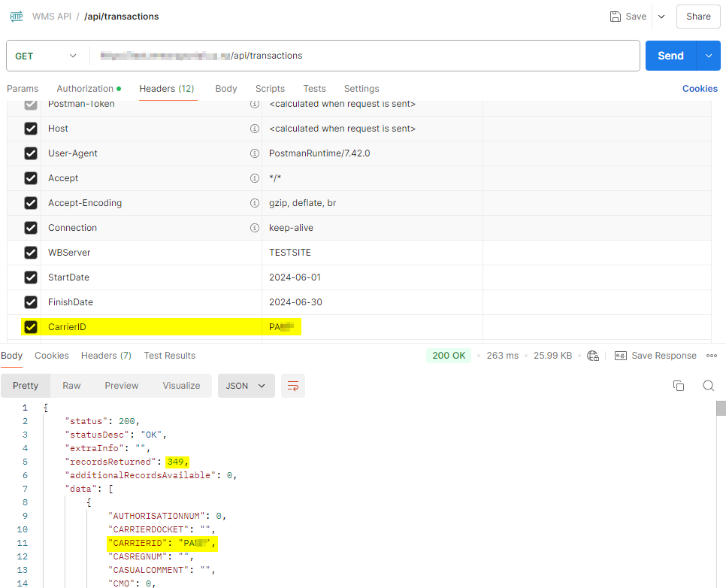The height and width of the screenshot is (588, 726).
Task: Click the WBServer value TESTSITE
Action: tap(290, 253)
